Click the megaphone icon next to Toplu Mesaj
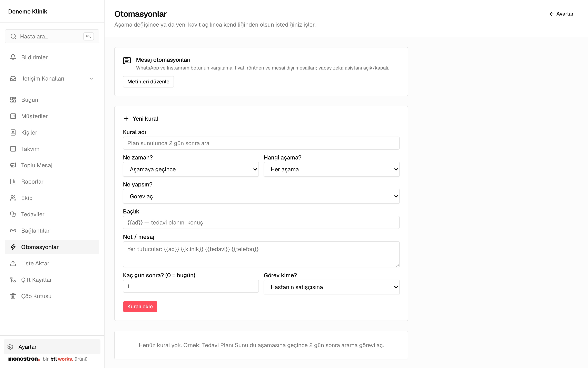588x368 pixels. (13, 165)
